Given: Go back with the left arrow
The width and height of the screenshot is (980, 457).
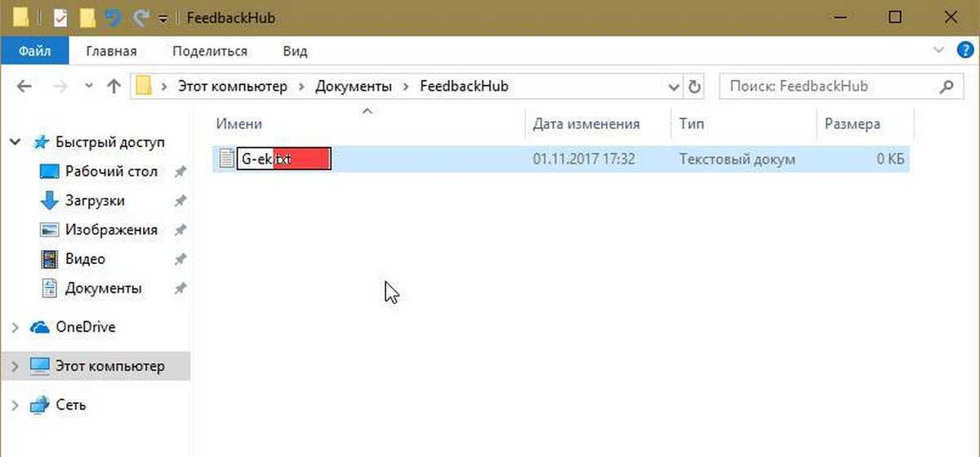Looking at the screenshot, I should click(x=24, y=86).
